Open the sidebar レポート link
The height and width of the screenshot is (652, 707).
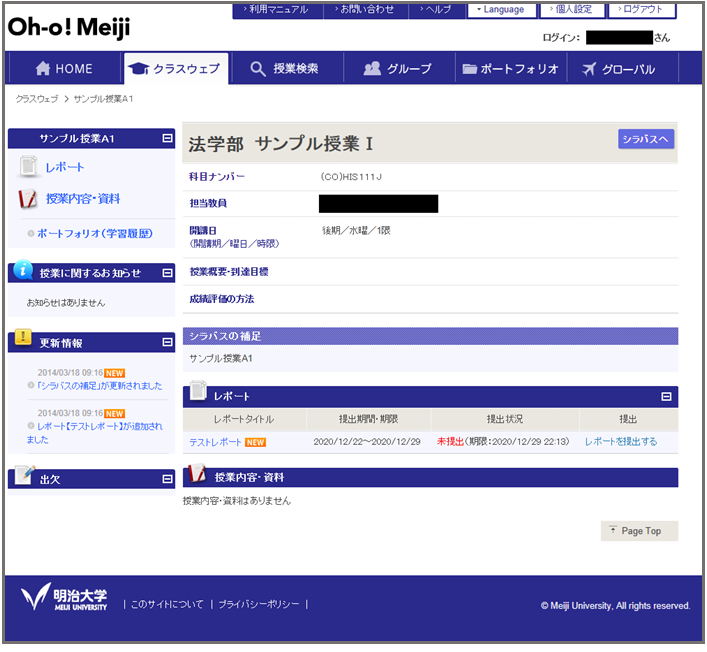click(x=64, y=167)
